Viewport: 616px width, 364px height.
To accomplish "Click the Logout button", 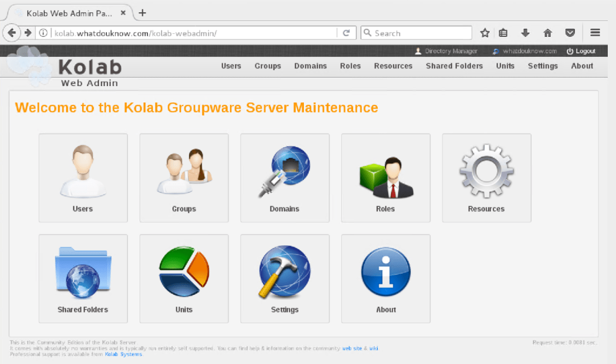I will tap(581, 51).
